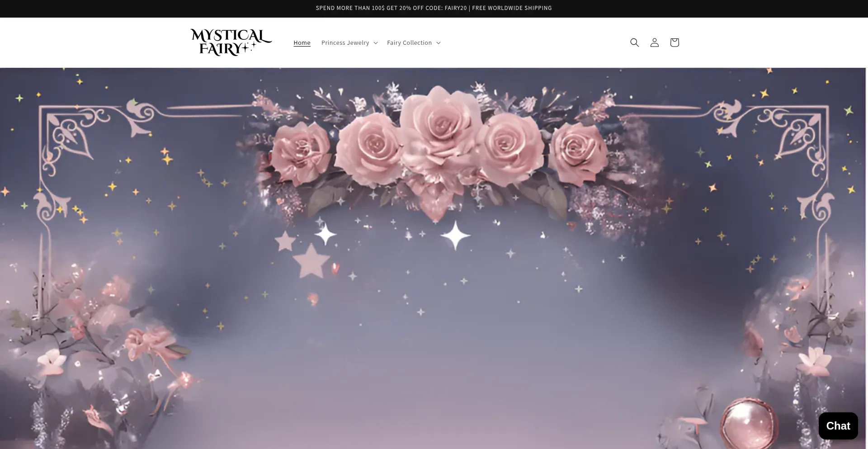868x449 pixels.
Task: Click the largest pink five-point star in banner
Action: point(311,262)
